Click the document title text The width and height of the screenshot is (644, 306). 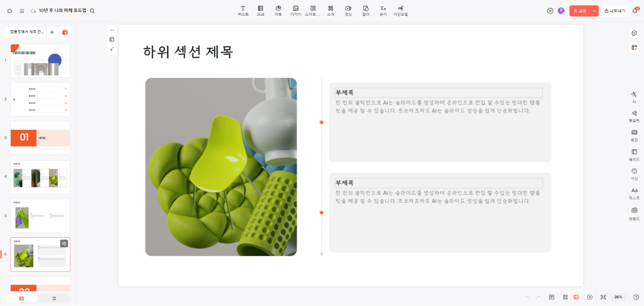click(x=62, y=11)
